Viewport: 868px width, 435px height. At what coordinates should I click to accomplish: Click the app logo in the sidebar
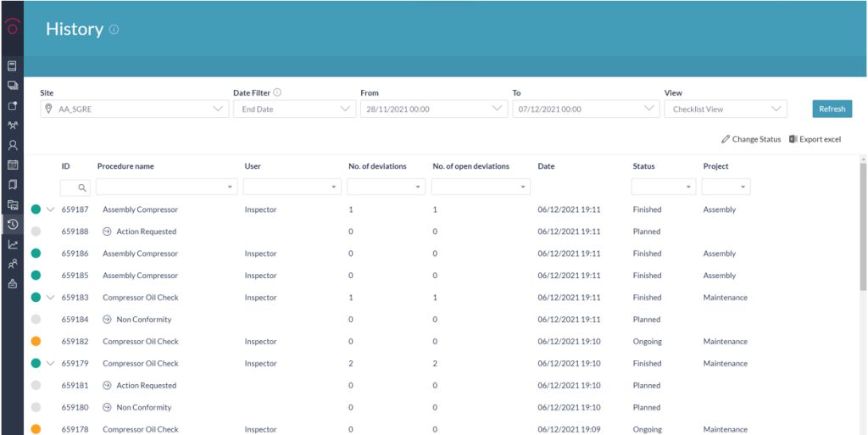[12, 26]
